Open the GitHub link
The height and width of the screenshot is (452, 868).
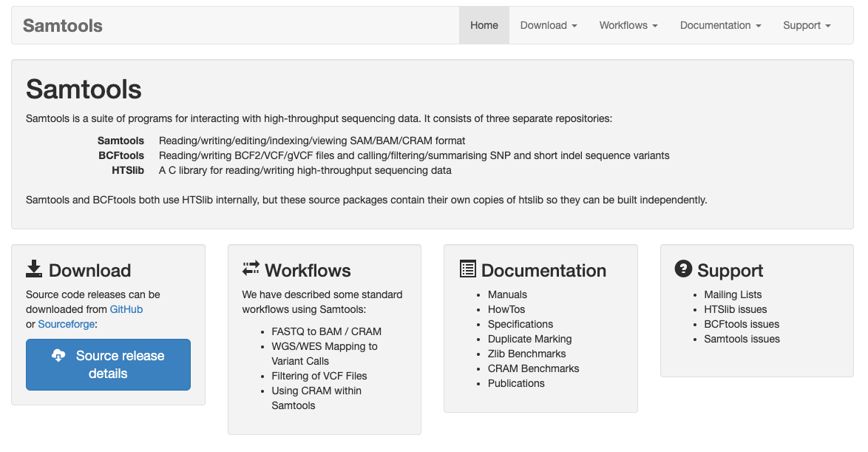(x=126, y=309)
